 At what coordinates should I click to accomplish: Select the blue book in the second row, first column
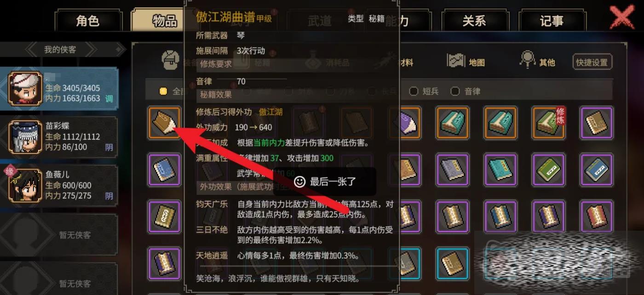coord(164,170)
